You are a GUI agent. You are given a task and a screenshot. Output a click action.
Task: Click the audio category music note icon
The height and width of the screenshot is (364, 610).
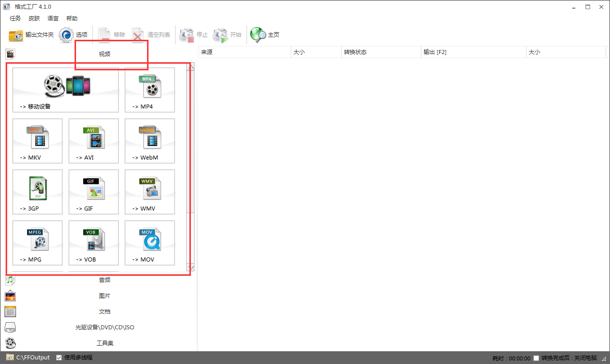[10, 280]
